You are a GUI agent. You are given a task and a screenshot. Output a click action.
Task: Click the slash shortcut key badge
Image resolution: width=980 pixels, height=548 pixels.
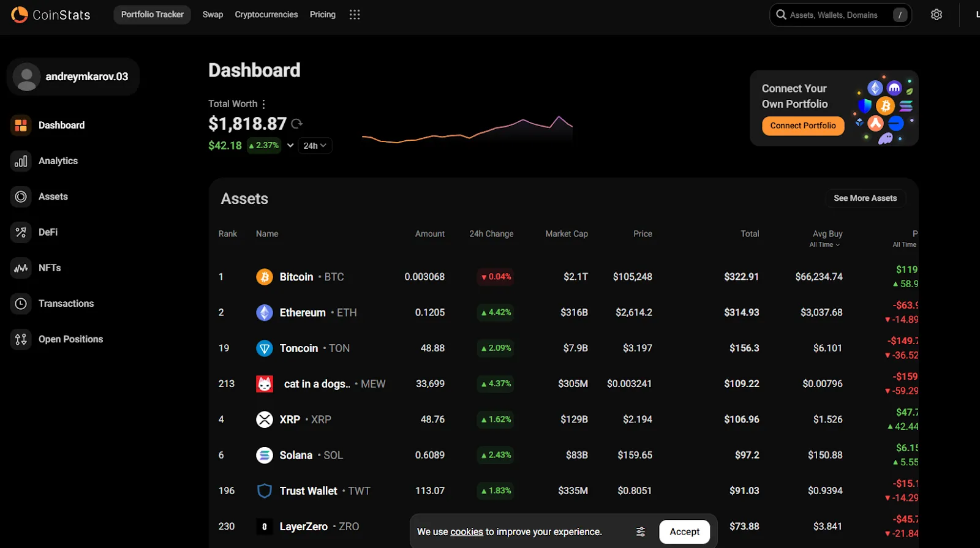click(x=900, y=15)
